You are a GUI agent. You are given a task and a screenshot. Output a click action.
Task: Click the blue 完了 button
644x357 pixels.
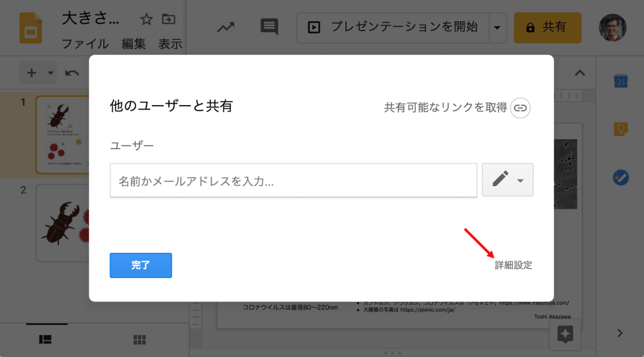141,265
